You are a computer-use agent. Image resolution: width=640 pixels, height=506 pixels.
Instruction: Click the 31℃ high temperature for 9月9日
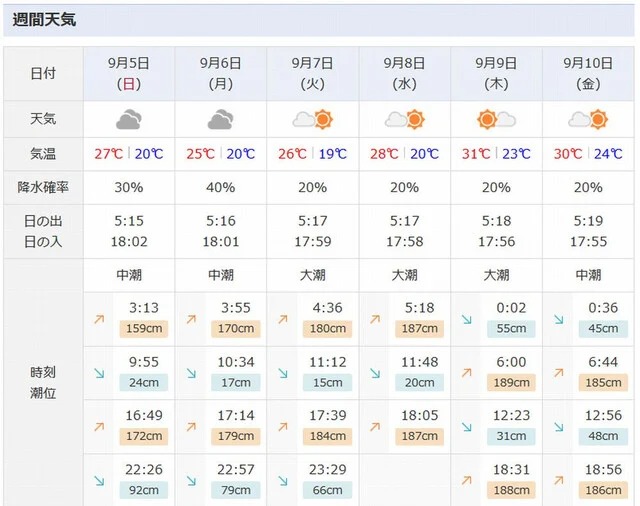[x=476, y=154]
